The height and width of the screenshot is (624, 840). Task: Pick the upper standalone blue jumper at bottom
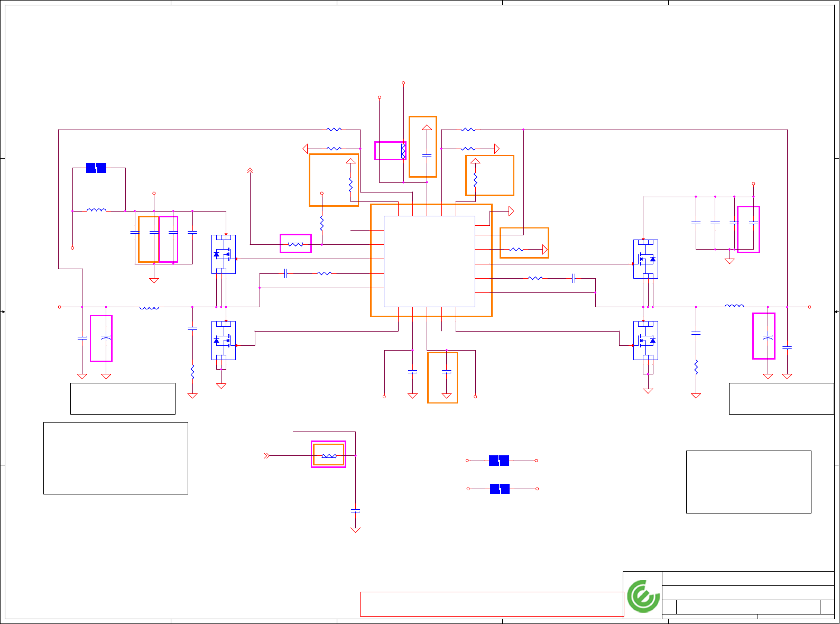499,461
